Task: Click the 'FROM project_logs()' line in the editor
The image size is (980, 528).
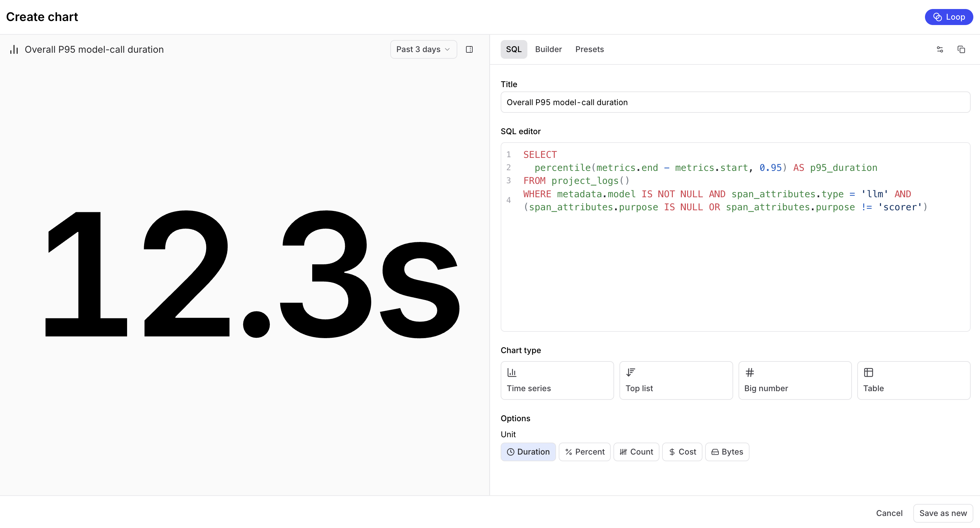Action: 576,181
